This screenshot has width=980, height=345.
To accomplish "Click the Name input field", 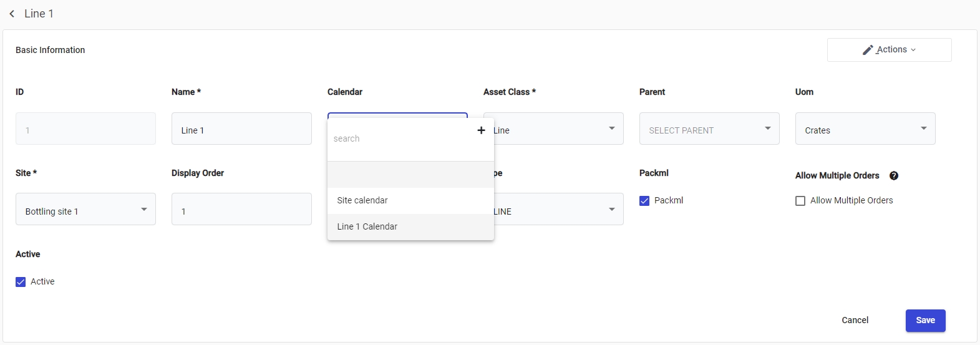I will [241, 129].
